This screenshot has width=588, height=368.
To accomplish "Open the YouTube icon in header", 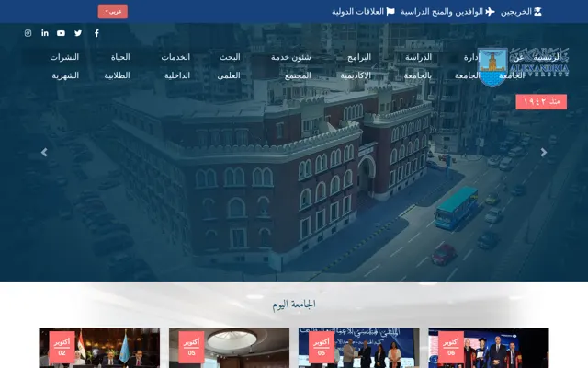I will pos(62,33).
